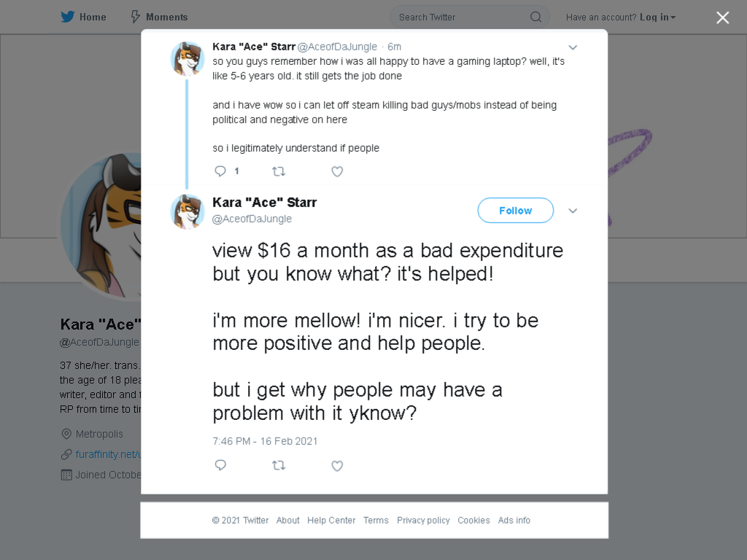Reply to the main tweet posted at 7:46 PM
747x560 pixels.
[220, 465]
